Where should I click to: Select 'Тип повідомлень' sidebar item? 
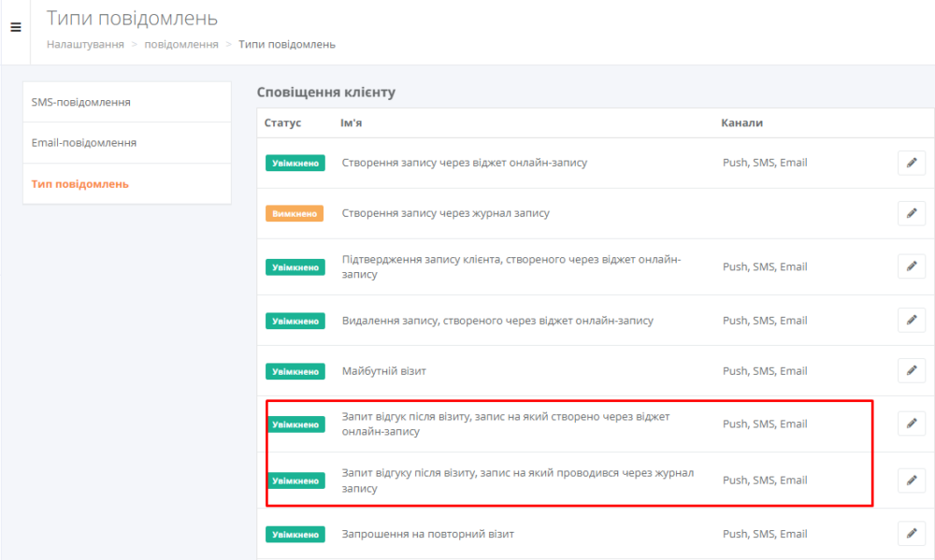pyautogui.click(x=80, y=184)
